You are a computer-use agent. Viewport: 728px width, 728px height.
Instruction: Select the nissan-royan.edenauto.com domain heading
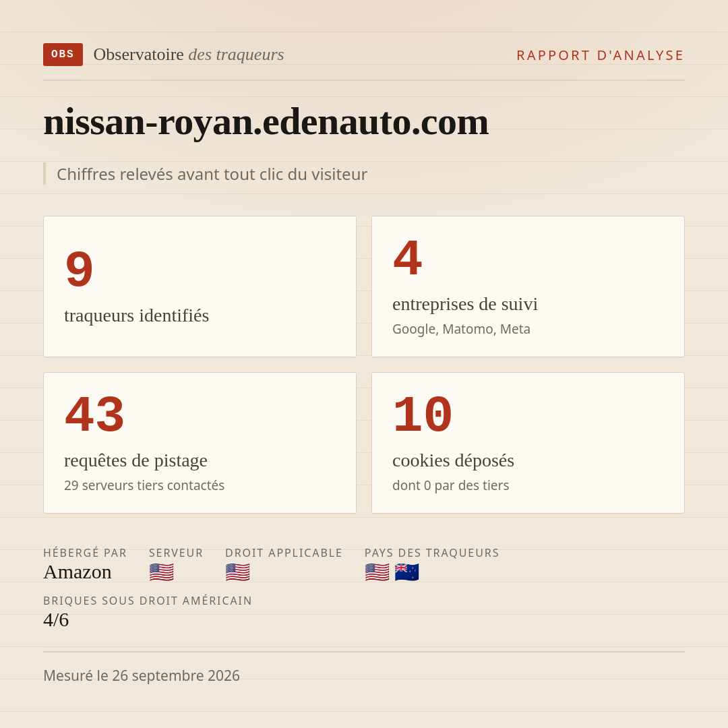pos(266,122)
